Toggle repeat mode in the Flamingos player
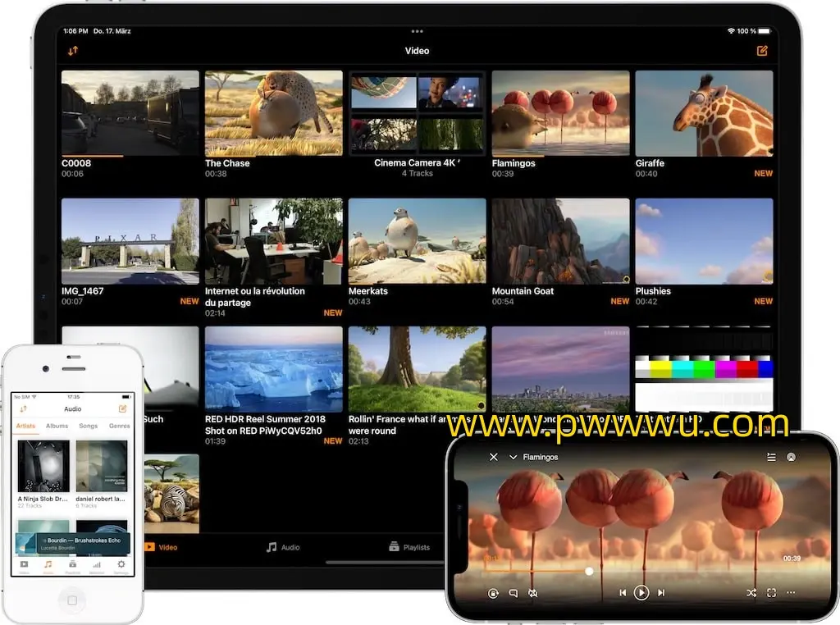 click(x=533, y=592)
